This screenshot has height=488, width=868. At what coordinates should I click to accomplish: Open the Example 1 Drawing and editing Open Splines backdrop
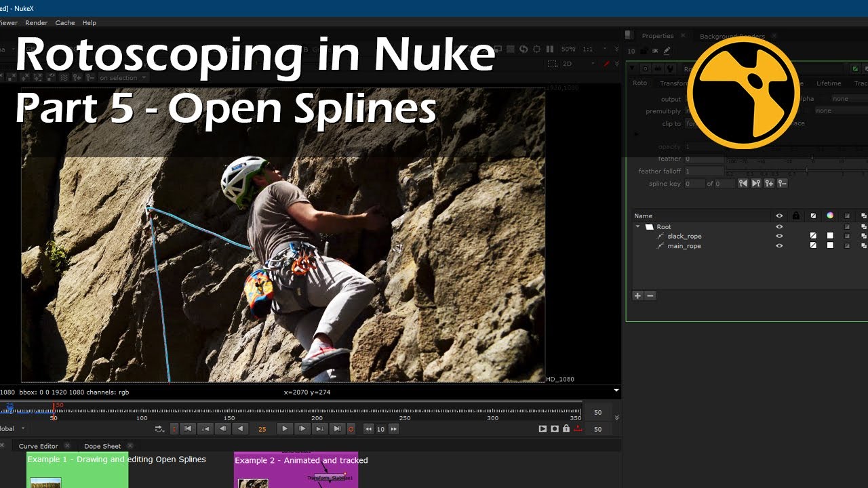[77, 470]
